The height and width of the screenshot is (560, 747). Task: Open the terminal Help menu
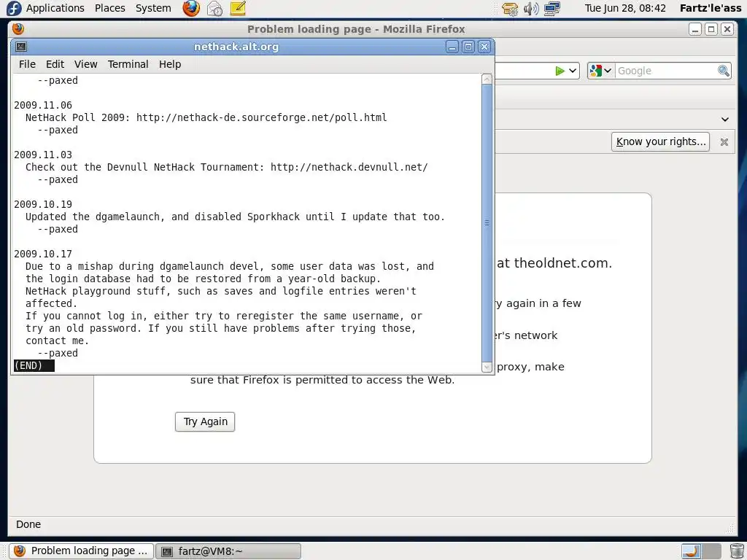[x=170, y=64]
